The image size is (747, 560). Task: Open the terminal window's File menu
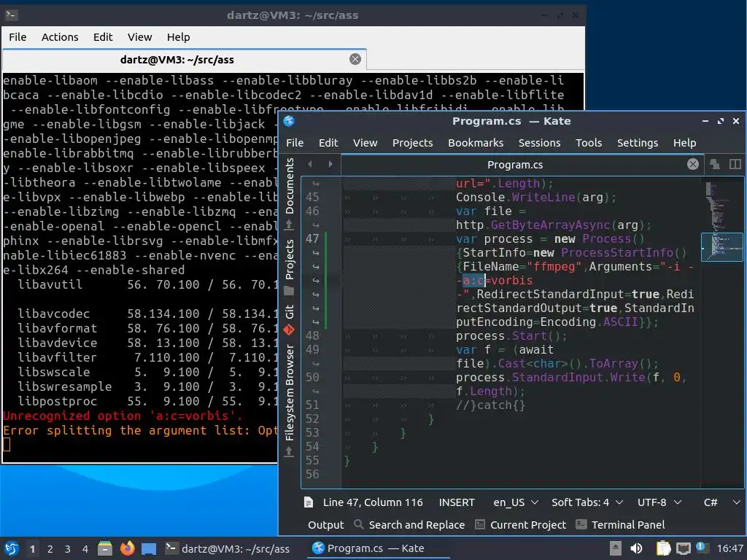click(x=18, y=37)
